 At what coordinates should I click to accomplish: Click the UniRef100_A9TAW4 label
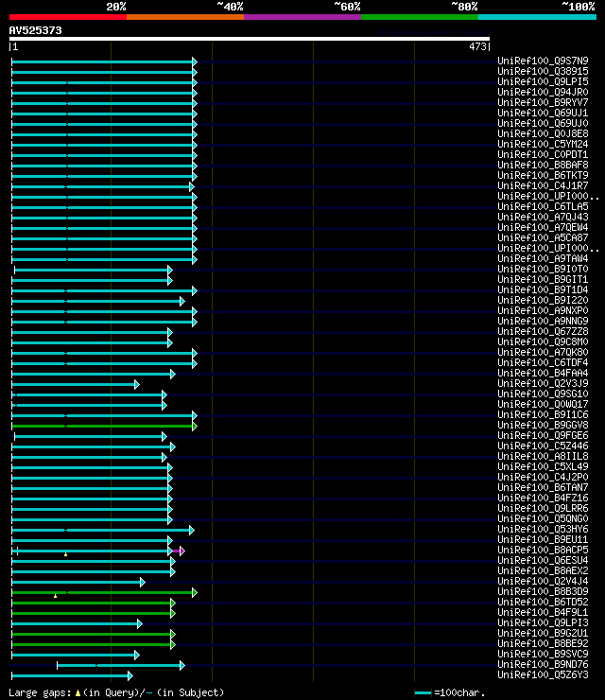543,258
